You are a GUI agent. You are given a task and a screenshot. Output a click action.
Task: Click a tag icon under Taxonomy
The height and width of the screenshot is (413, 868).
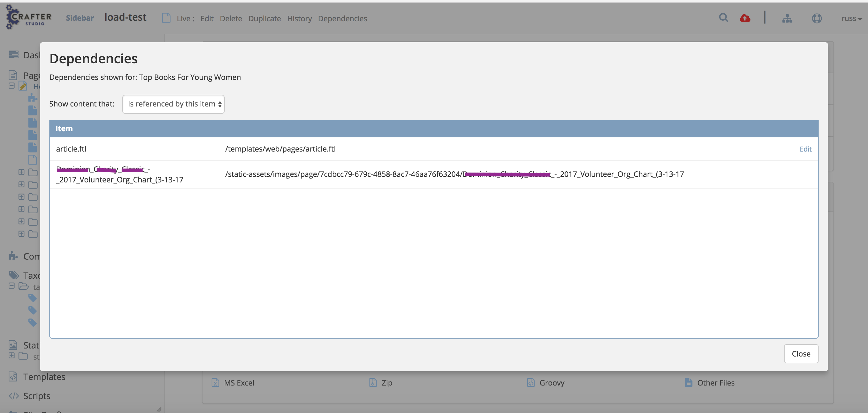click(x=32, y=298)
